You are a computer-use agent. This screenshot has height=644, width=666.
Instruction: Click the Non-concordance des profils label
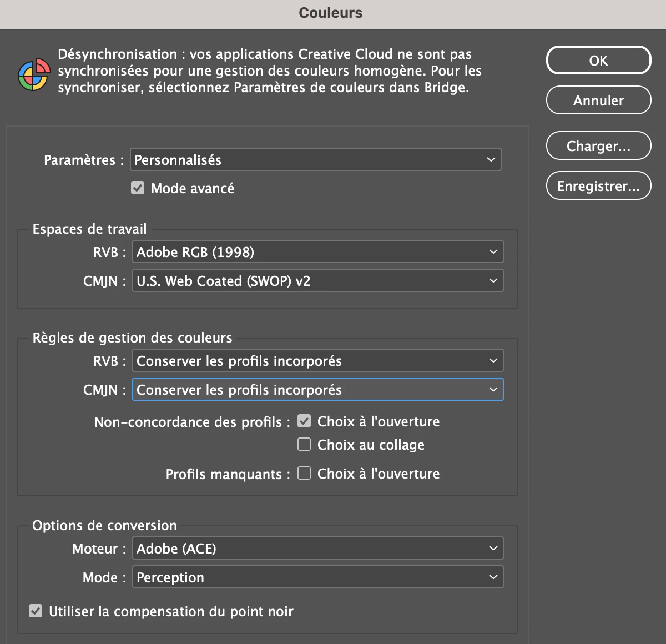[x=192, y=422]
